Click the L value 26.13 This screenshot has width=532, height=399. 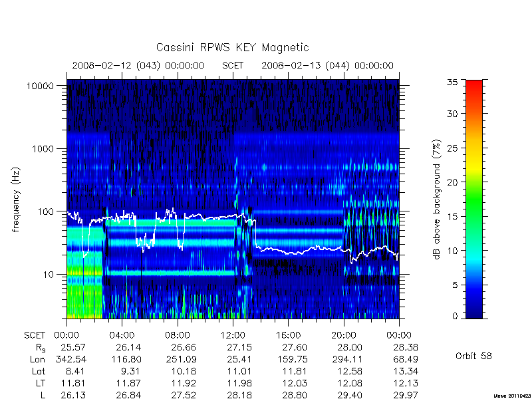[x=73, y=395]
